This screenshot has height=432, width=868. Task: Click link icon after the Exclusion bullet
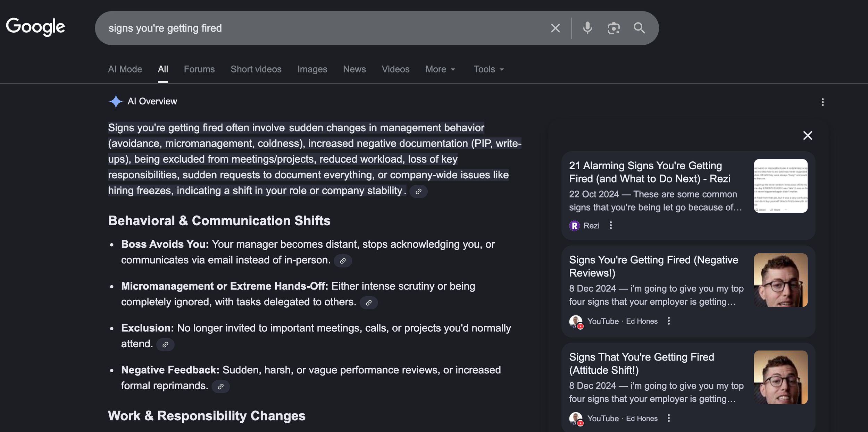tap(165, 345)
